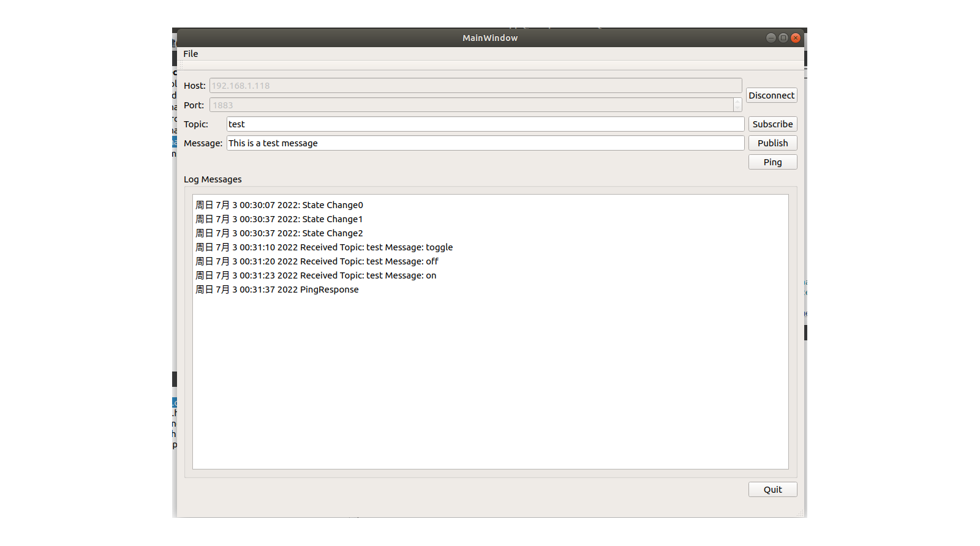
Task: Click the Port spinbox field
Action: pos(471,105)
